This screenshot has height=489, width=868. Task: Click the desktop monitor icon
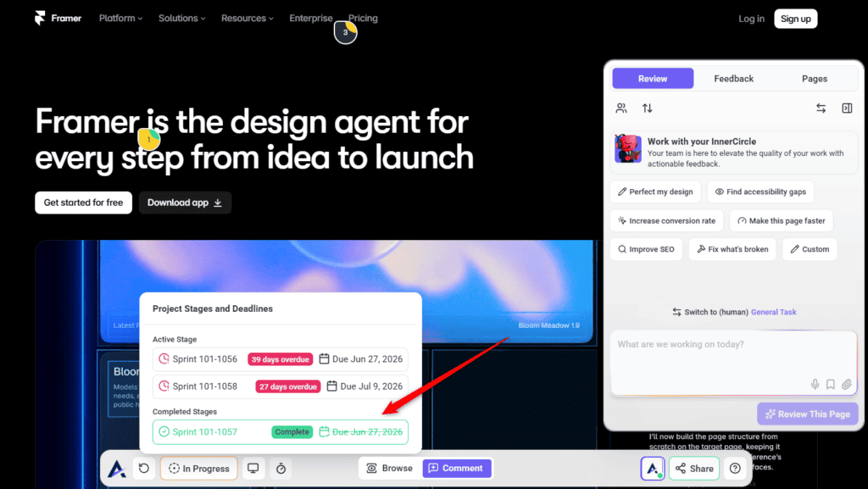pos(253,469)
